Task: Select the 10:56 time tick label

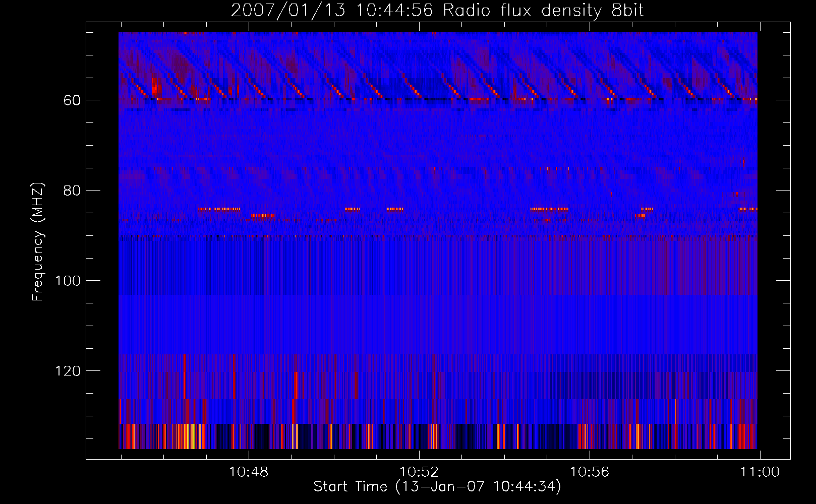Action: [590, 472]
